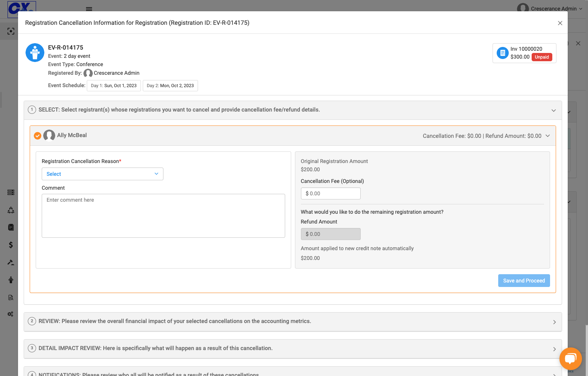The image size is (588, 376).
Task: Select Day 1: Sun, Oct 1, 2023 chip
Action: (x=114, y=86)
